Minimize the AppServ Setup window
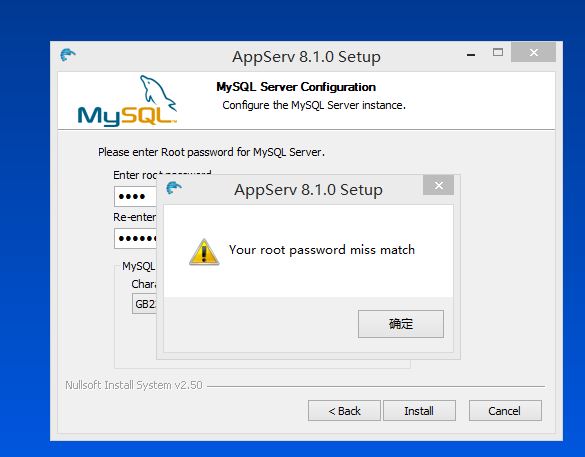585x457 pixels. [471, 54]
